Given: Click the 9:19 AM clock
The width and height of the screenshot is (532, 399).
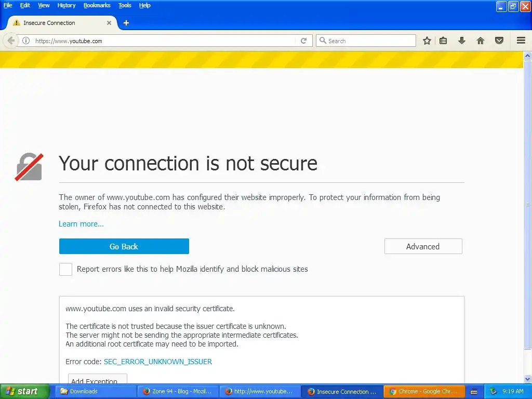Looking at the screenshot, I should click(513, 391).
